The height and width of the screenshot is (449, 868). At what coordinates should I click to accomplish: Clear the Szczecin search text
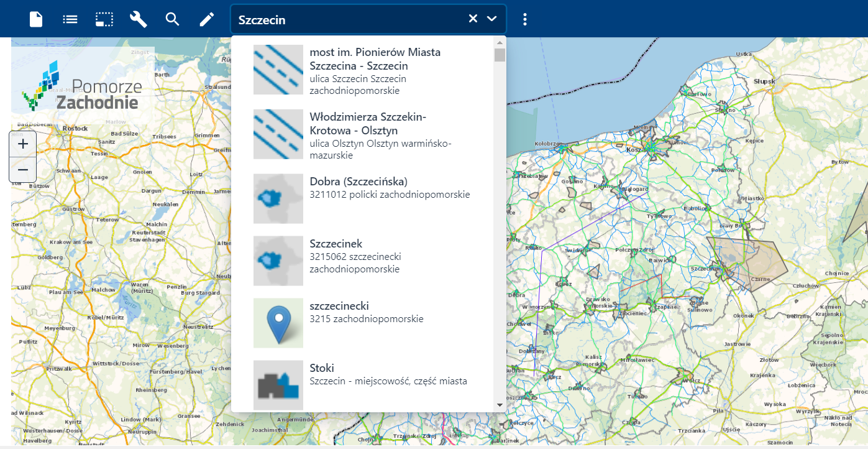[473, 19]
